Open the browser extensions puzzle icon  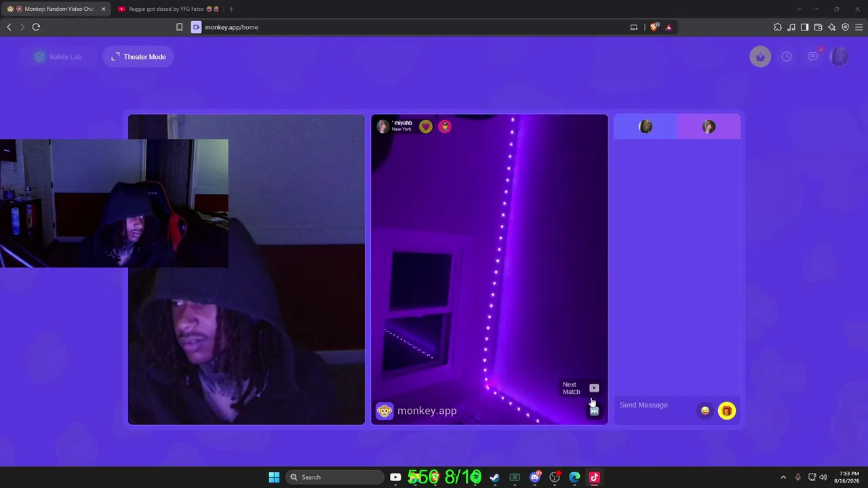pos(777,27)
